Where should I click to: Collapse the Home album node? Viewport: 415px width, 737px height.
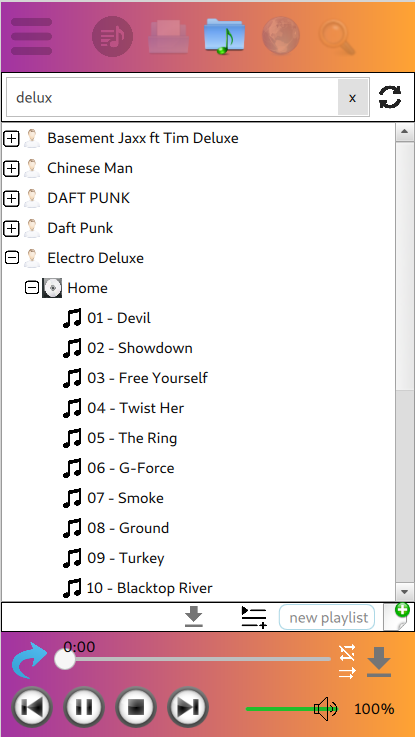pyautogui.click(x=31, y=288)
